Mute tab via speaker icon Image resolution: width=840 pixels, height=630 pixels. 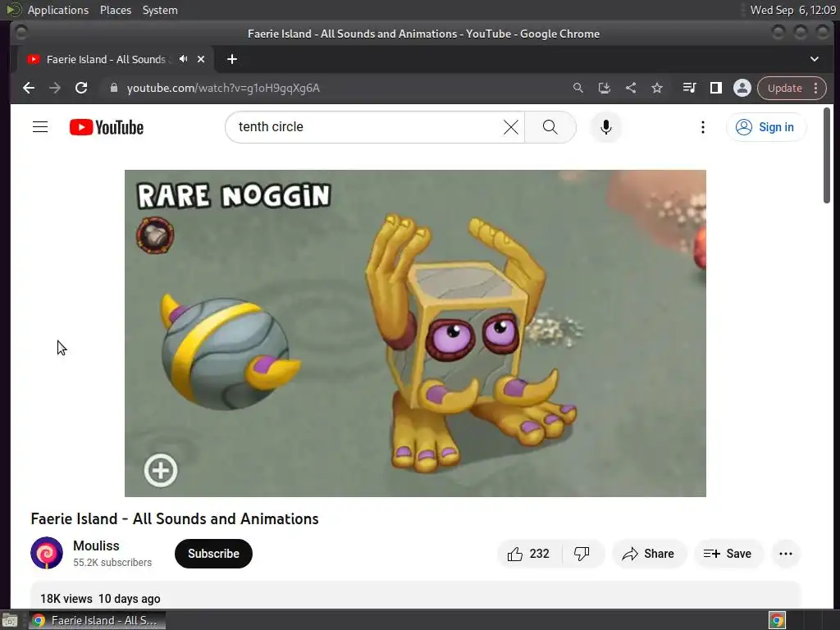click(x=184, y=59)
